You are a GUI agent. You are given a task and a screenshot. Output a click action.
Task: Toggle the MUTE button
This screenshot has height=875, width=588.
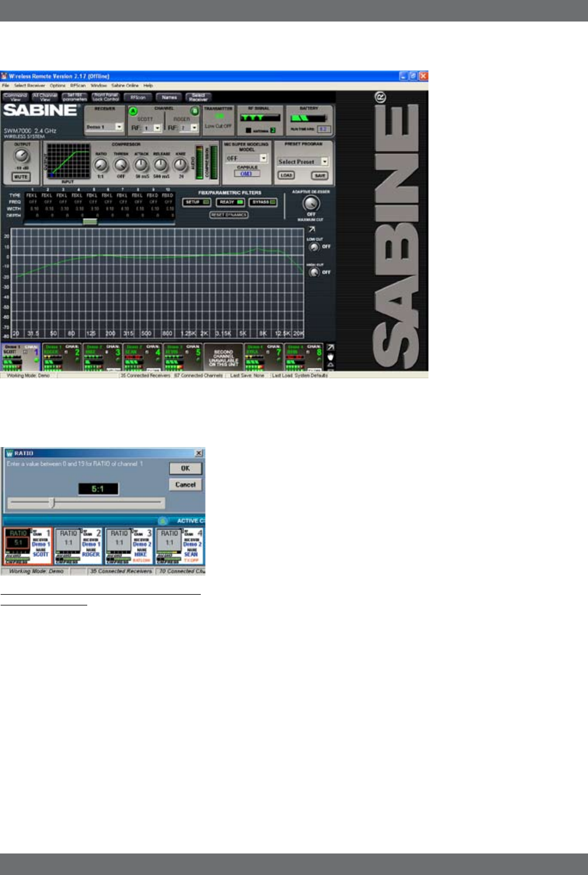point(22,177)
